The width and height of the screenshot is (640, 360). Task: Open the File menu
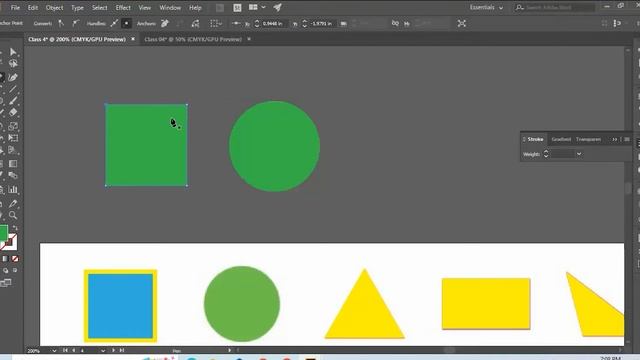(15, 8)
